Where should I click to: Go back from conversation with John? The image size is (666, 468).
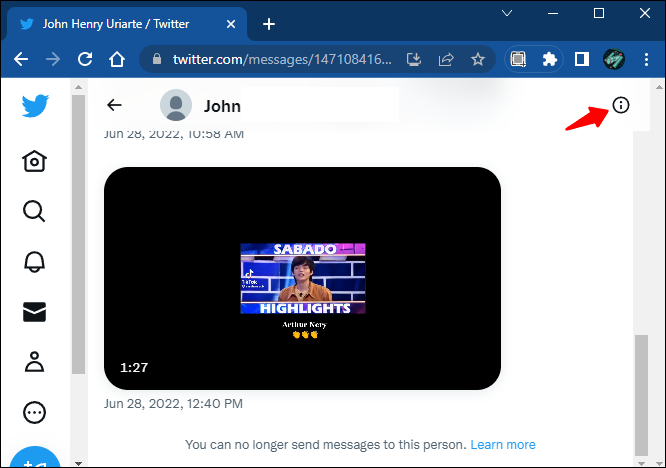[x=114, y=105]
